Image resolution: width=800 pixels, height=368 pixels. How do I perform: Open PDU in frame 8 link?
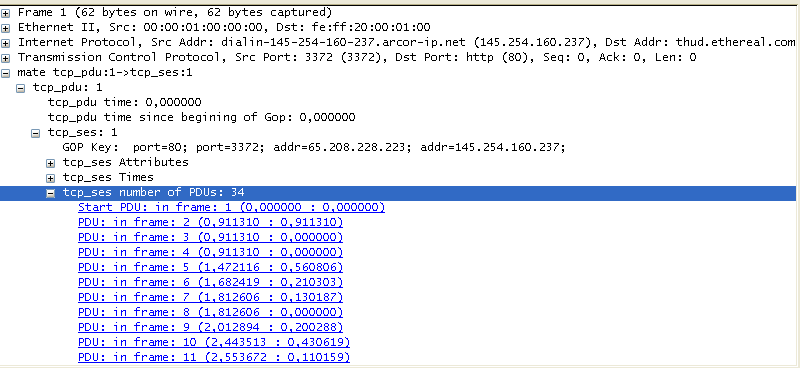tap(210, 312)
